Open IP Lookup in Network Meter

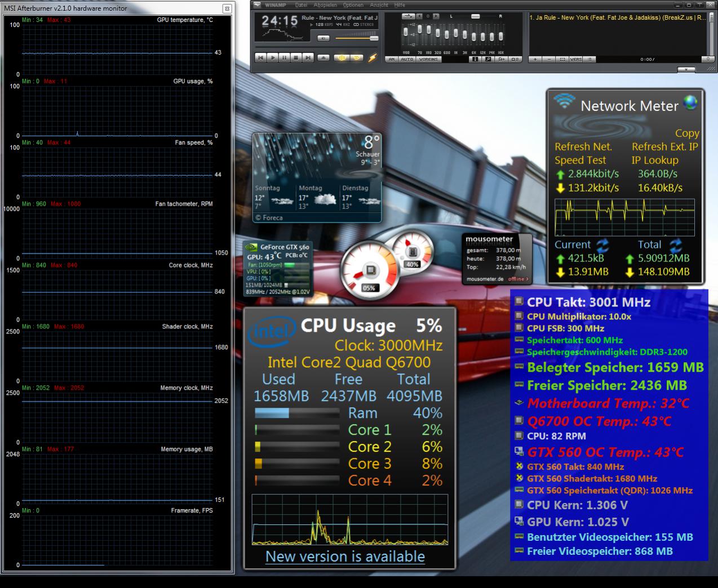click(x=655, y=160)
